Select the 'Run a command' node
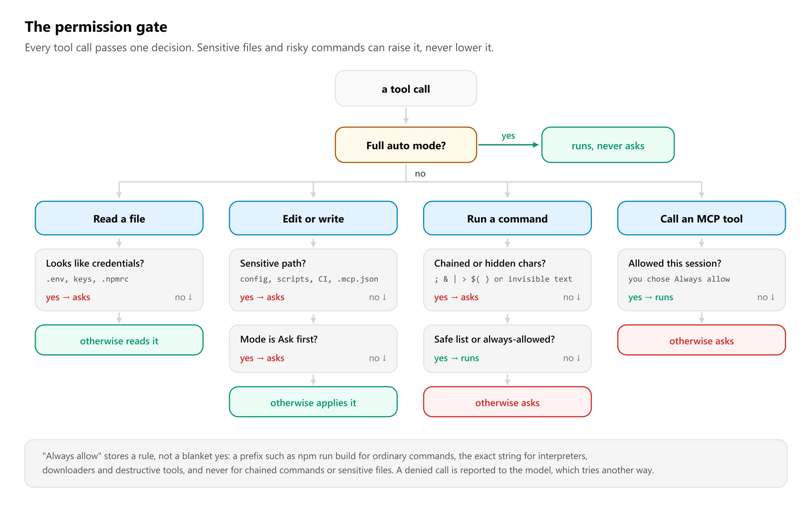Viewport: 812px width, 505px height. click(x=507, y=218)
